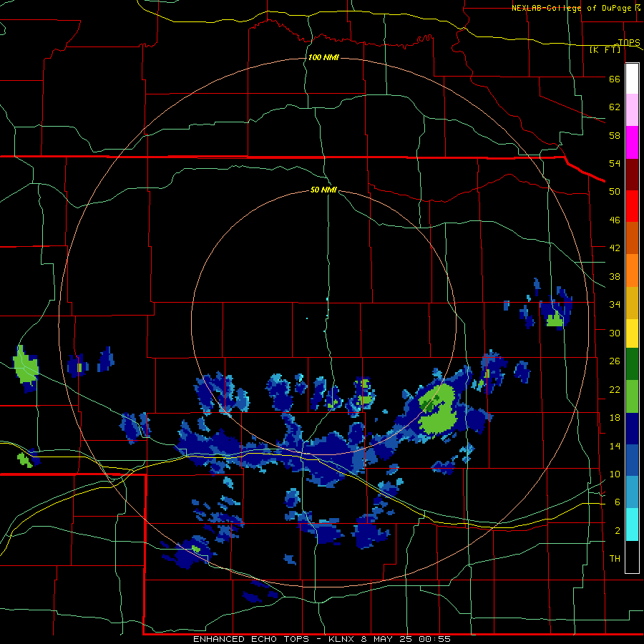Click the white swatch in the tops legend
Viewport: 644px width, 644px height.
pyautogui.click(x=632, y=79)
